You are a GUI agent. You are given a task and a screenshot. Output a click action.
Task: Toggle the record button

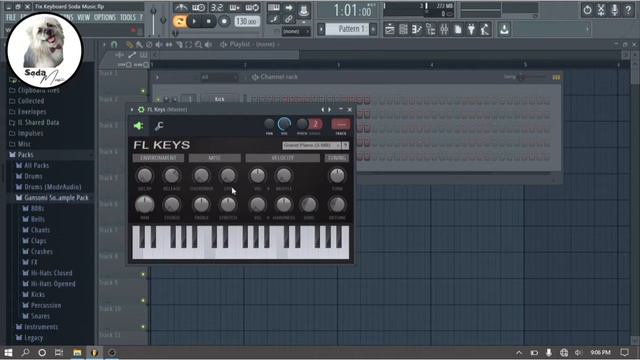click(224, 21)
